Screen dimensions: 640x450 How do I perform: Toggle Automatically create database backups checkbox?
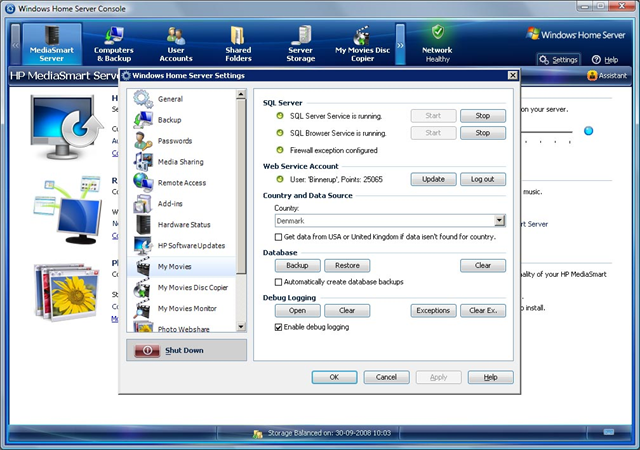[278, 282]
